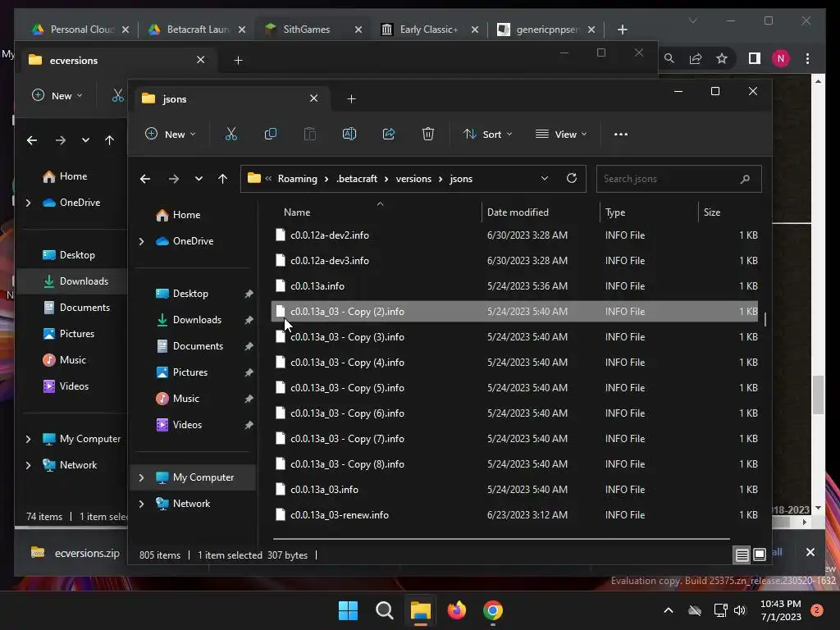This screenshot has height=630, width=840.
Task: Delete selected file with trash icon
Action: coord(427,134)
